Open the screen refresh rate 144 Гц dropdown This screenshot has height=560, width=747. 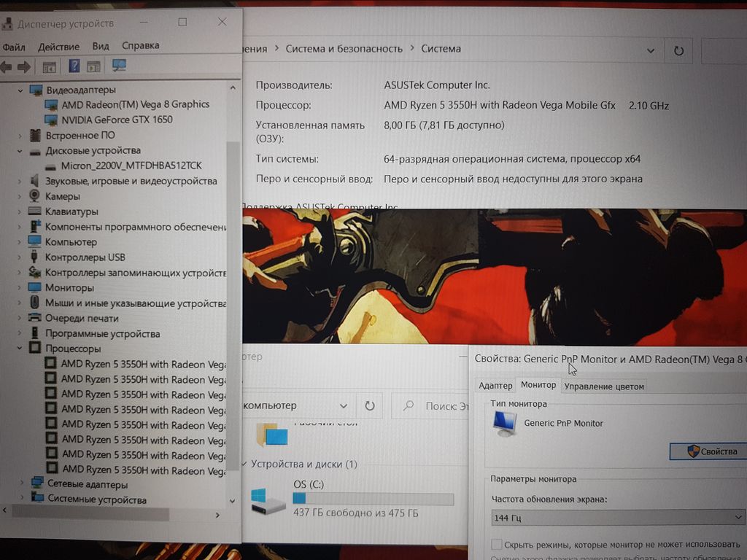pos(616,518)
